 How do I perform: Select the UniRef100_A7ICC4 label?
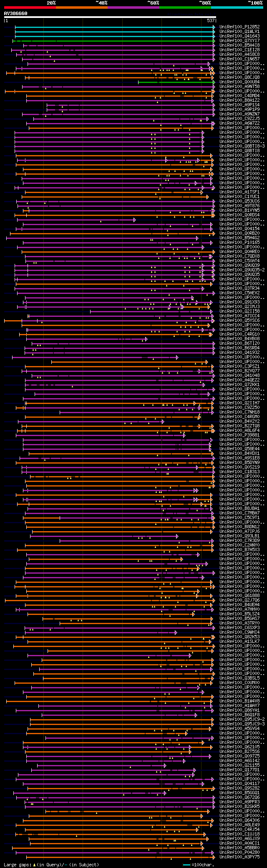pyautogui.click(x=239, y=316)
